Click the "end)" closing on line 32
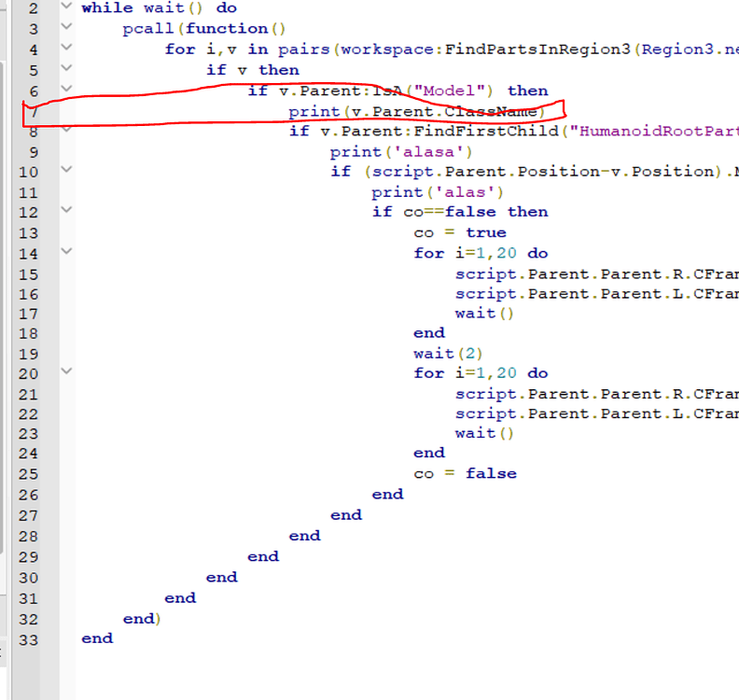This screenshot has height=700, width=739. [x=142, y=619]
